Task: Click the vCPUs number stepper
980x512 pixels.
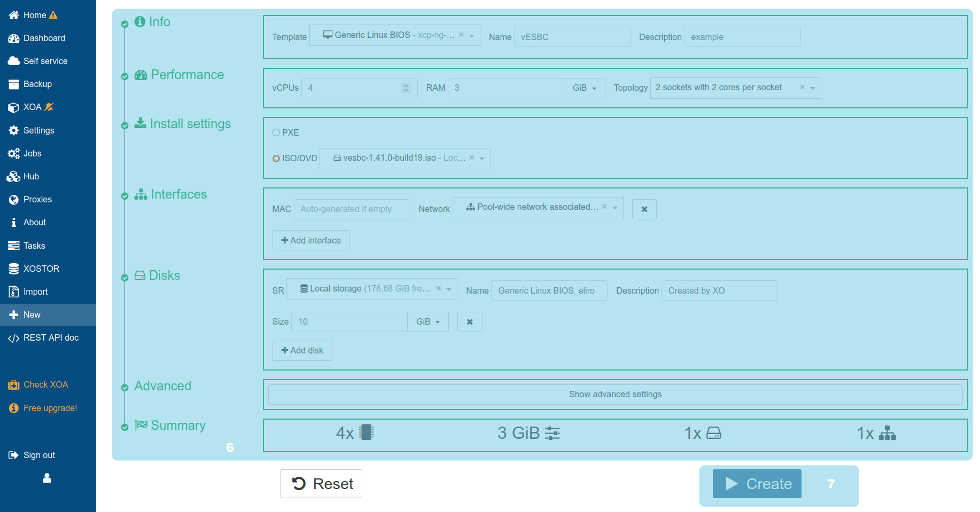Action: (x=406, y=88)
